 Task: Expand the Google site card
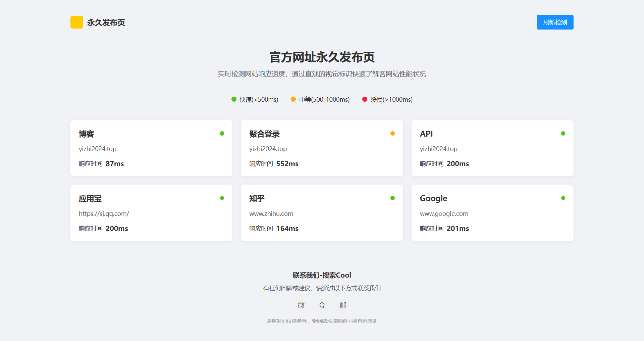point(492,212)
